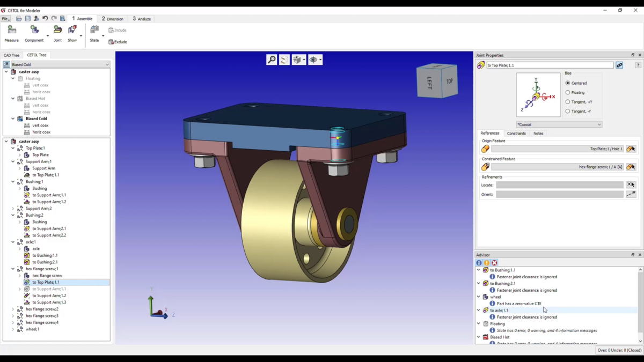Image resolution: width=644 pixels, height=362 pixels.
Task: Select 'to axle;1.1' in Advisor list
Action: point(499,310)
